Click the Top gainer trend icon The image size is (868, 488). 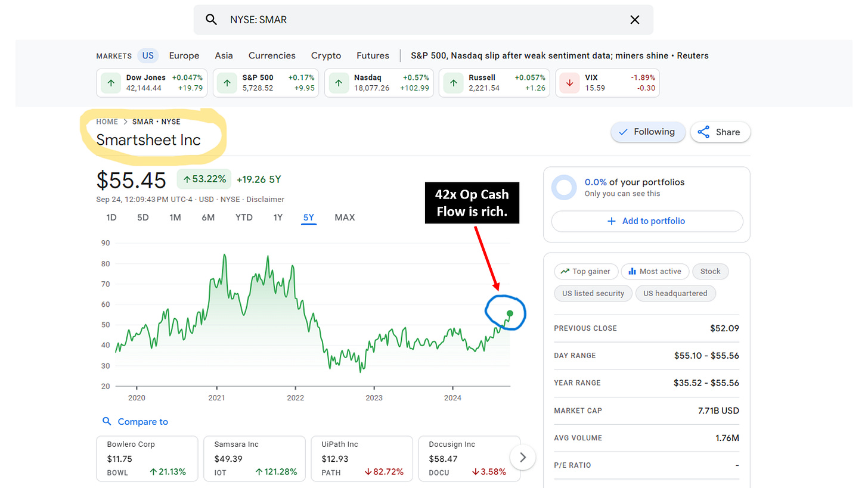(x=565, y=272)
